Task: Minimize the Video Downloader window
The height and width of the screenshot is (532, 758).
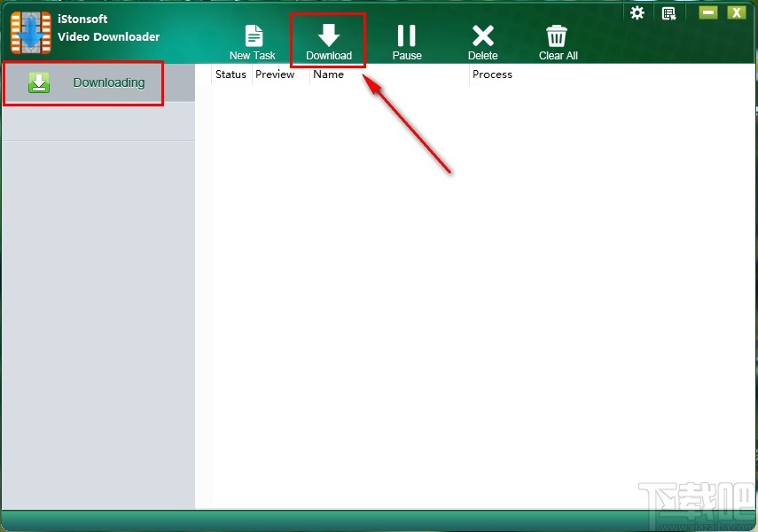Action: click(707, 12)
